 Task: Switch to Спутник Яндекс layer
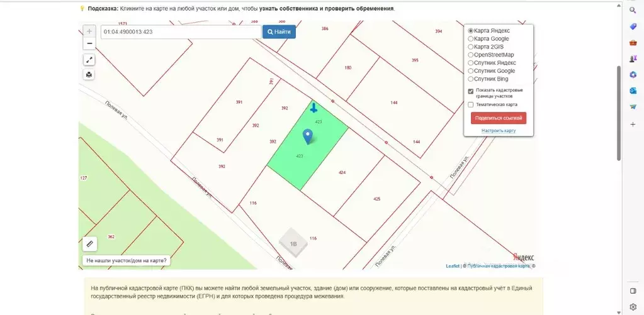click(471, 63)
